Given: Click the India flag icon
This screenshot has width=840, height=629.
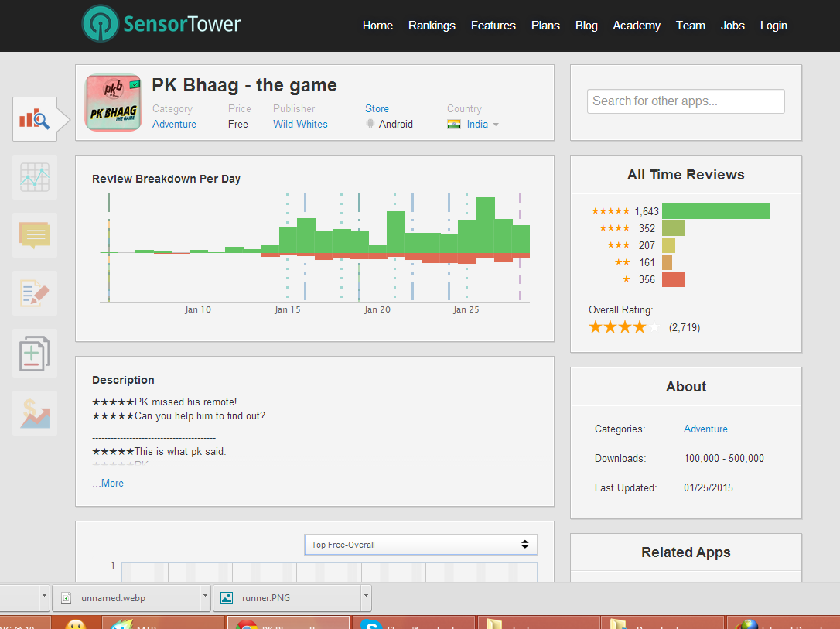Looking at the screenshot, I should click(x=454, y=125).
